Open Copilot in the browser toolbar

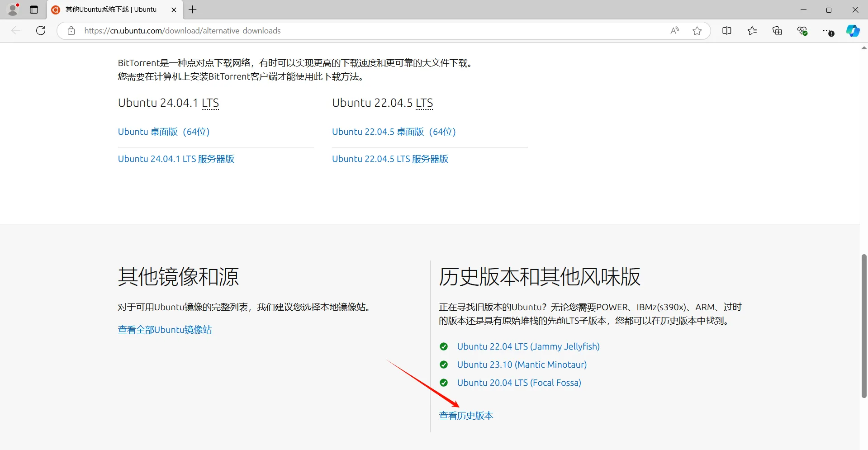tap(853, 30)
